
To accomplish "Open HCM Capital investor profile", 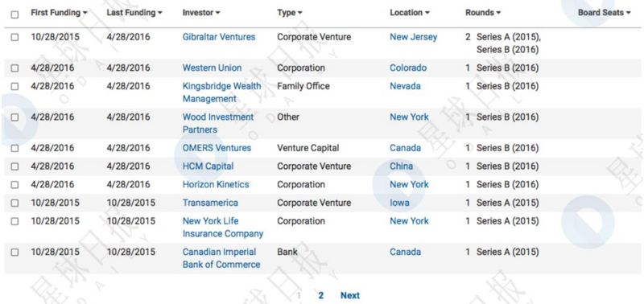I will (208, 166).
